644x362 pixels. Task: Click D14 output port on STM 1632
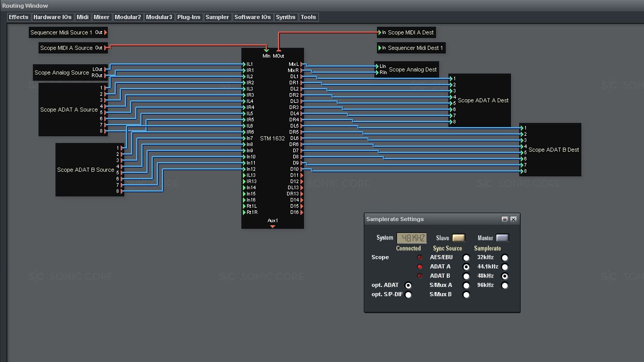click(301, 200)
